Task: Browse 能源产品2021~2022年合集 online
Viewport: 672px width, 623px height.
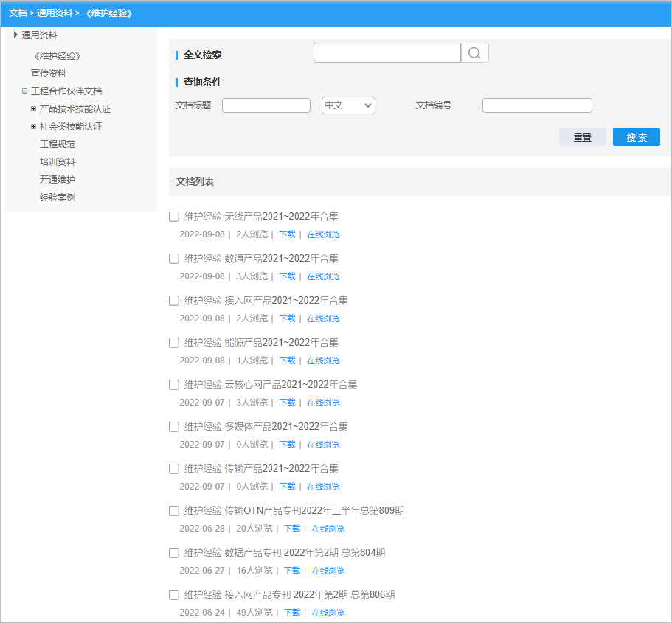Action: (323, 361)
